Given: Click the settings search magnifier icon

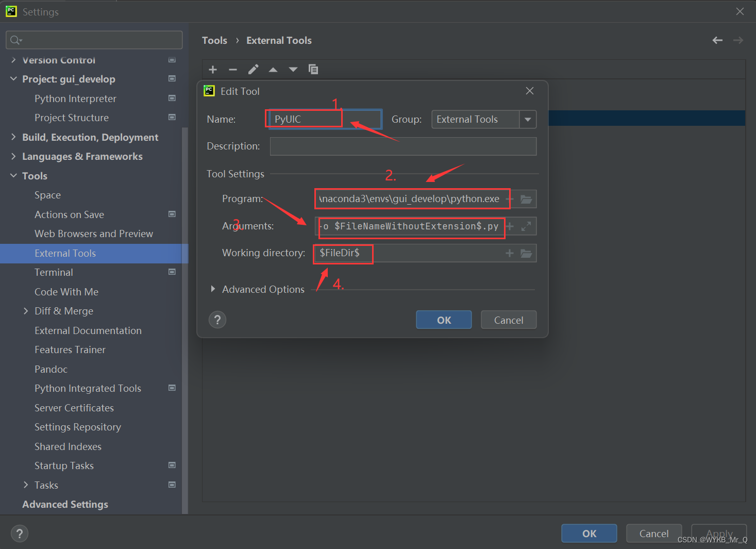Looking at the screenshot, I should point(15,40).
